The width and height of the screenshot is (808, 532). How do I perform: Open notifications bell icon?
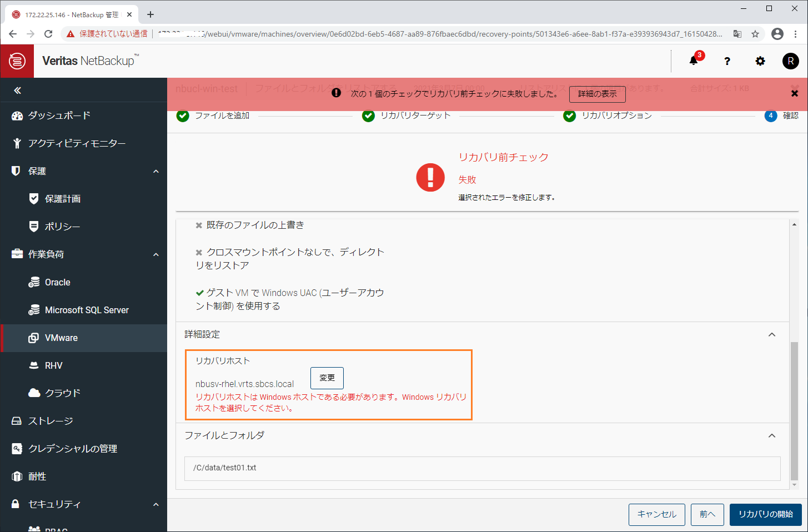[694, 61]
